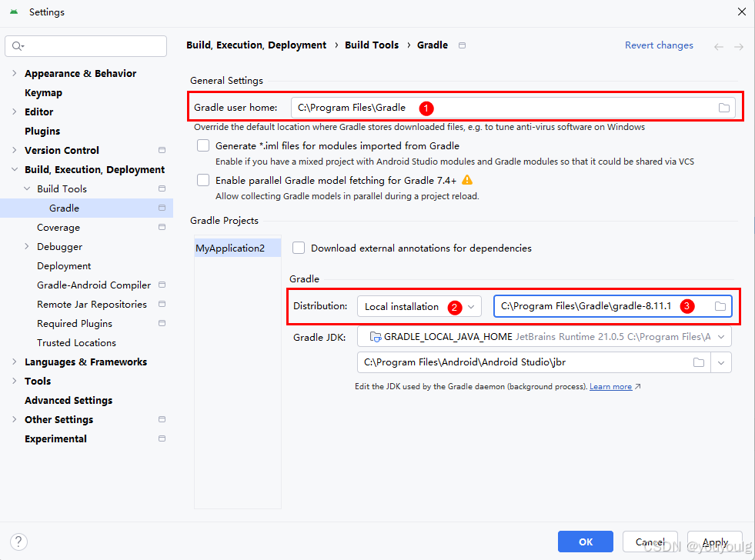Click Build Tools in breadcrumb

372,45
